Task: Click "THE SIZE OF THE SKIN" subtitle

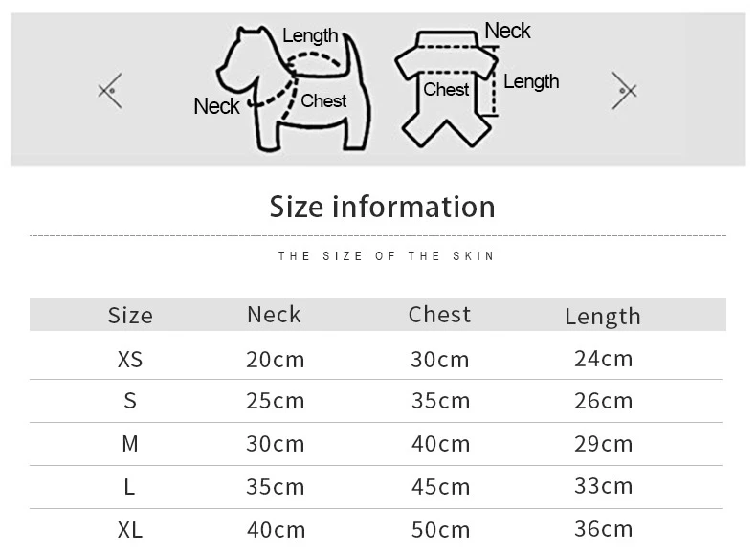Action: [387, 256]
